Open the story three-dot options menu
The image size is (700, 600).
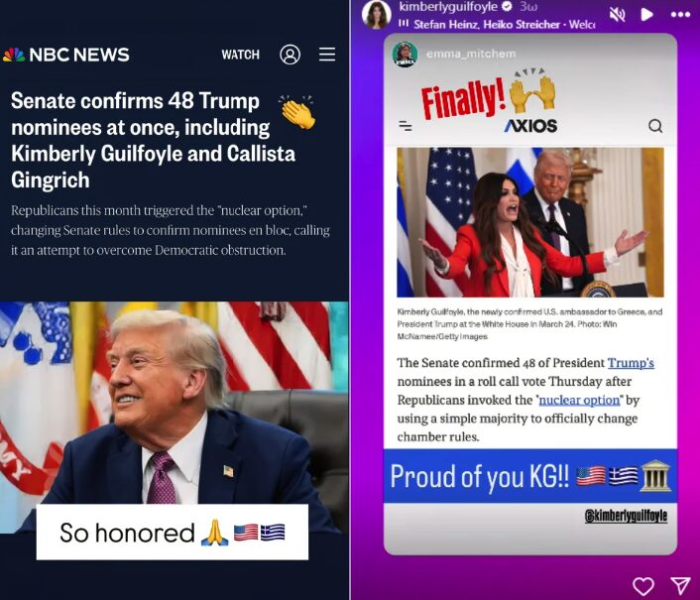(680, 15)
